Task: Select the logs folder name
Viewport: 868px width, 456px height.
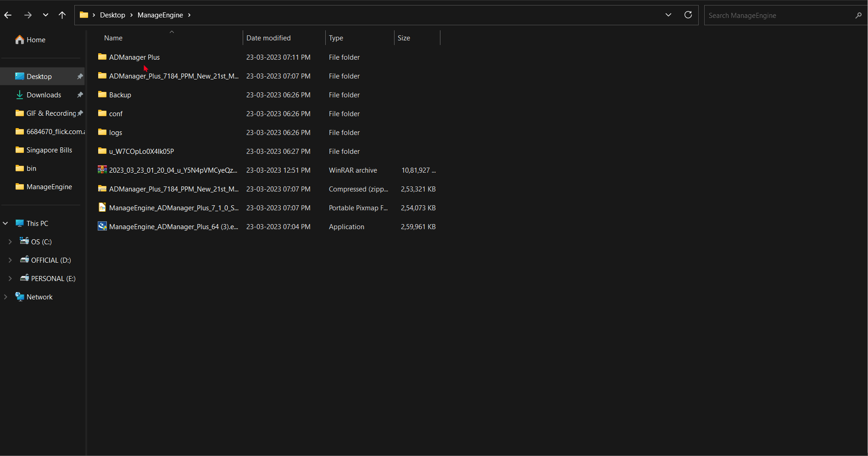Action: click(x=116, y=133)
